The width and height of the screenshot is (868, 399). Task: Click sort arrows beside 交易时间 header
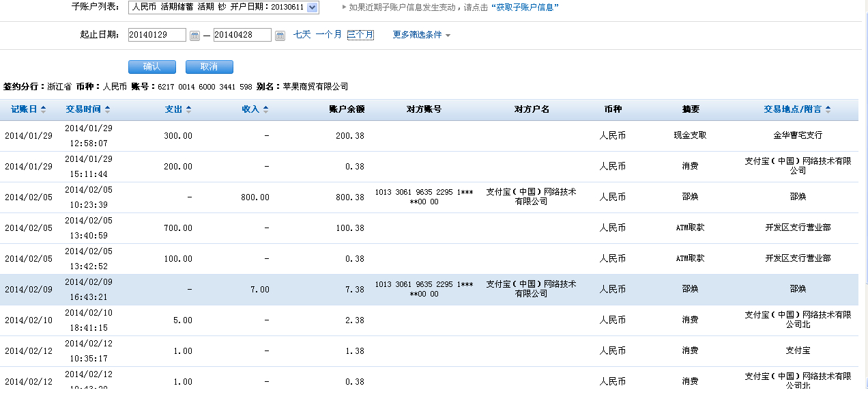click(x=107, y=109)
